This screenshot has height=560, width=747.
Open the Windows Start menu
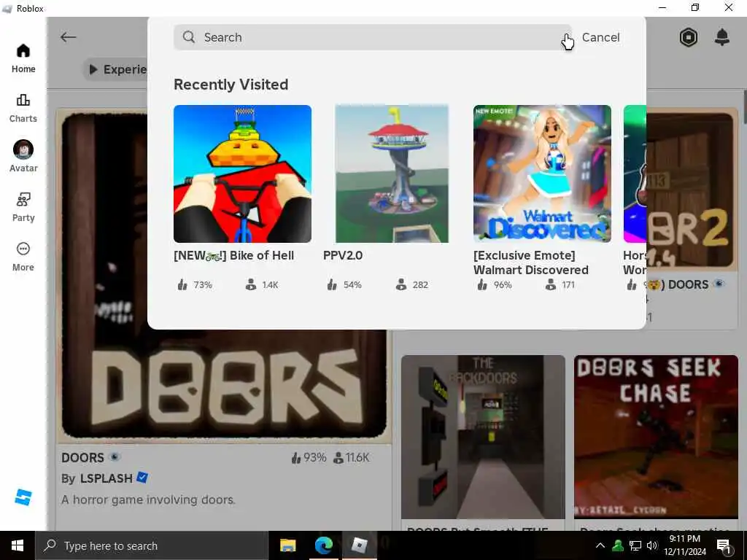(18, 545)
